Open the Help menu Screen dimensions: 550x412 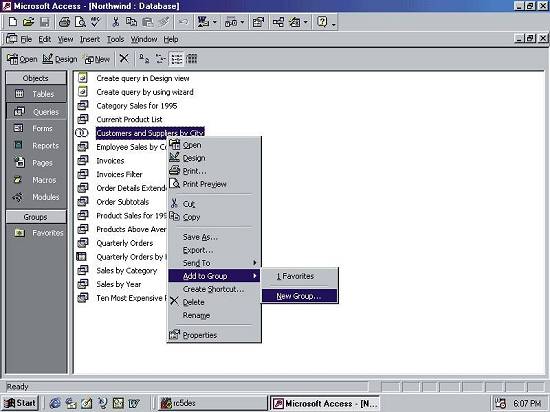coord(171,39)
